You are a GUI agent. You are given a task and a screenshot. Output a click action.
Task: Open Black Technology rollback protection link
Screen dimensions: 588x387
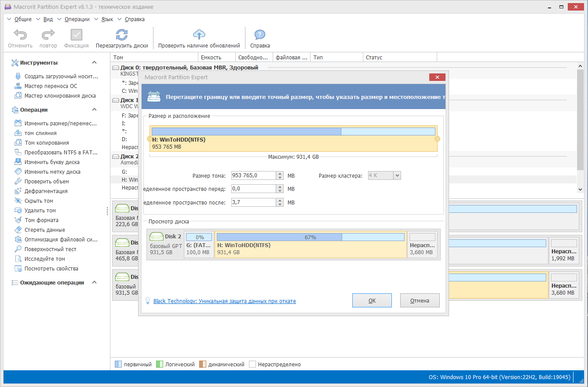coord(224,301)
